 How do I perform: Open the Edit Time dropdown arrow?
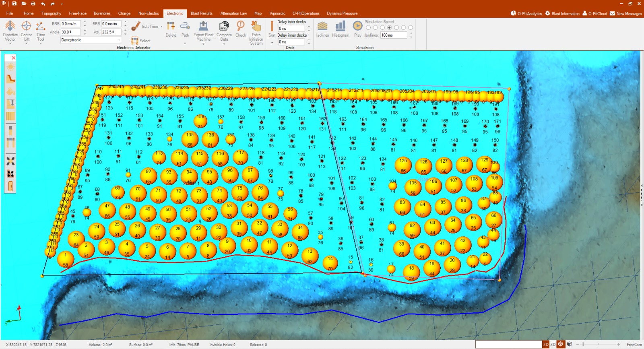(161, 27)
